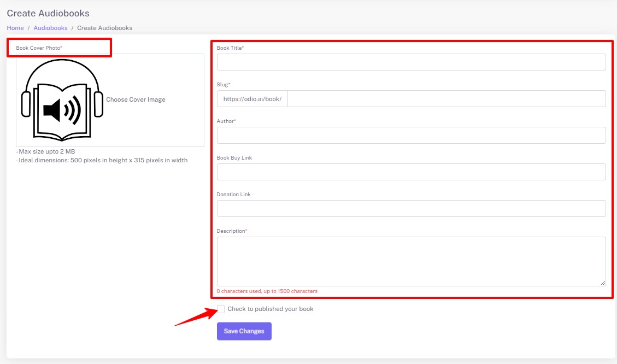Select the Author input field
Viewport: 617px width, 364px height.
point(411,136)
